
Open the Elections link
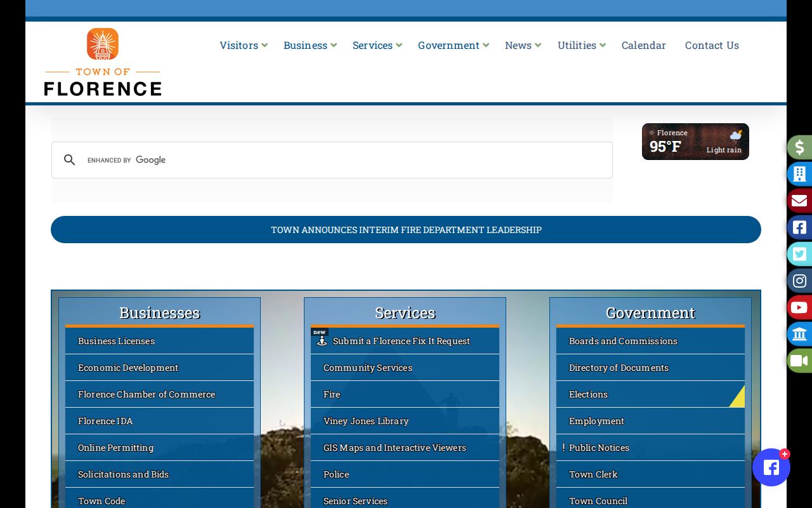(x=650, y=394)
